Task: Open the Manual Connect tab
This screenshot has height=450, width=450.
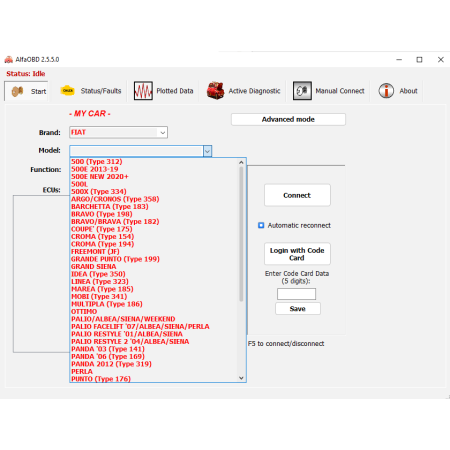Action: point(329,91)
